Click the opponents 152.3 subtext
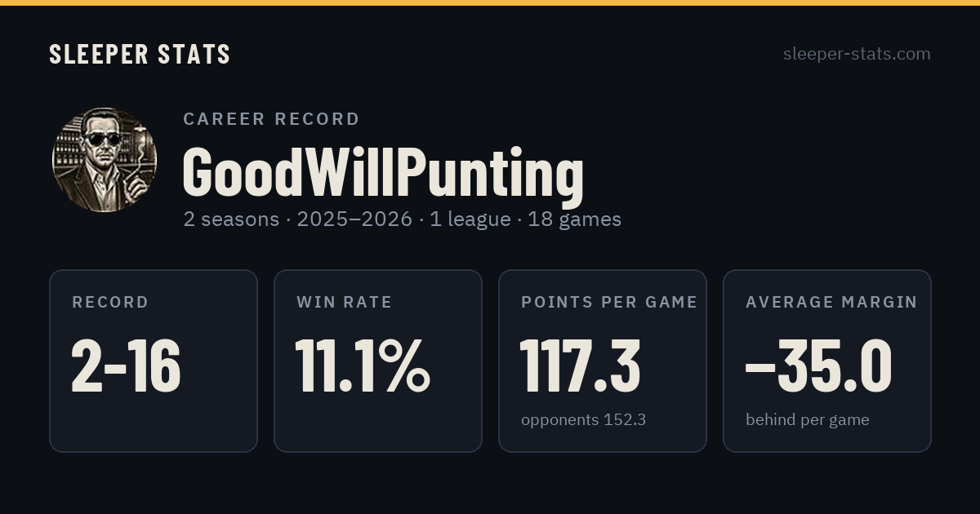 coord(583,420)
